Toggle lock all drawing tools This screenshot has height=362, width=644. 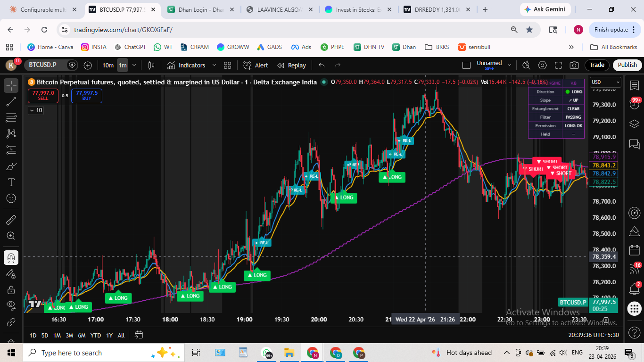pos(11,289)
